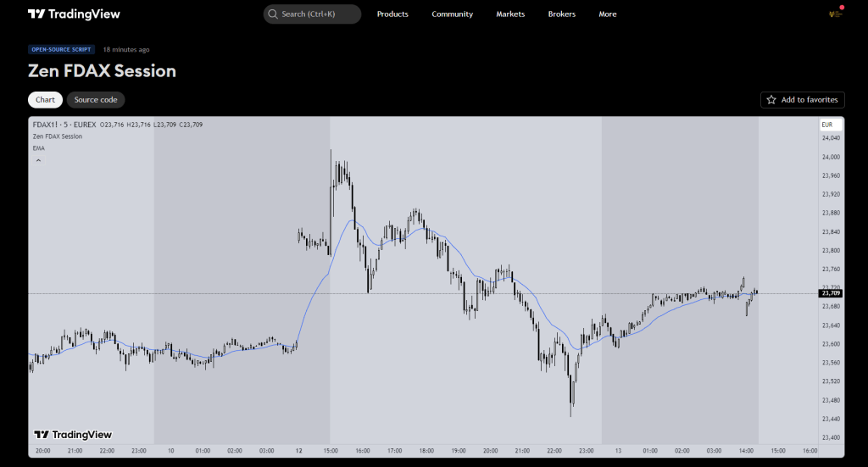Open the Products menu
This screenshot has width=868, height=467.
[x=392, y=14]
